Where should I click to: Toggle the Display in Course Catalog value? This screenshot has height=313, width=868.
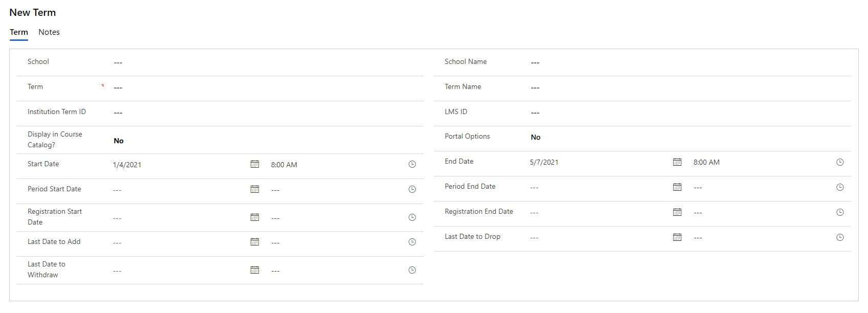point(119,141)
